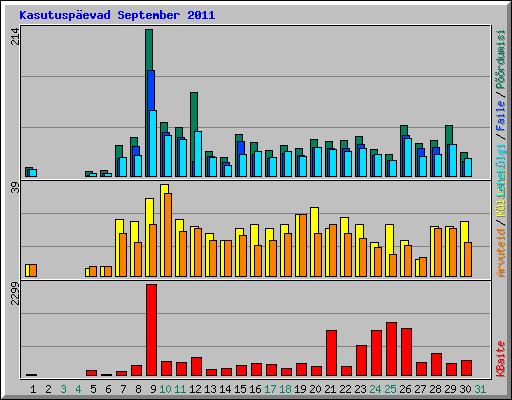Select day label "12" on the x-axis
This screenshot has width=512, height=400.
coord(195,389)
